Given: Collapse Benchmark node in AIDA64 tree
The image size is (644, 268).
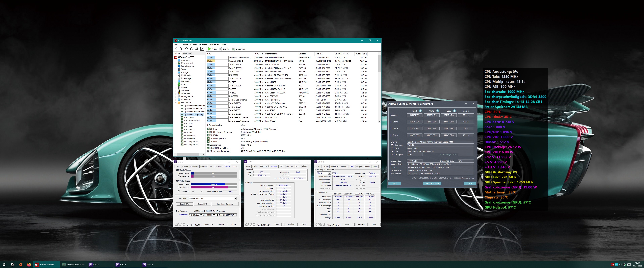Looking at the screenshot, I should point(175,103).
